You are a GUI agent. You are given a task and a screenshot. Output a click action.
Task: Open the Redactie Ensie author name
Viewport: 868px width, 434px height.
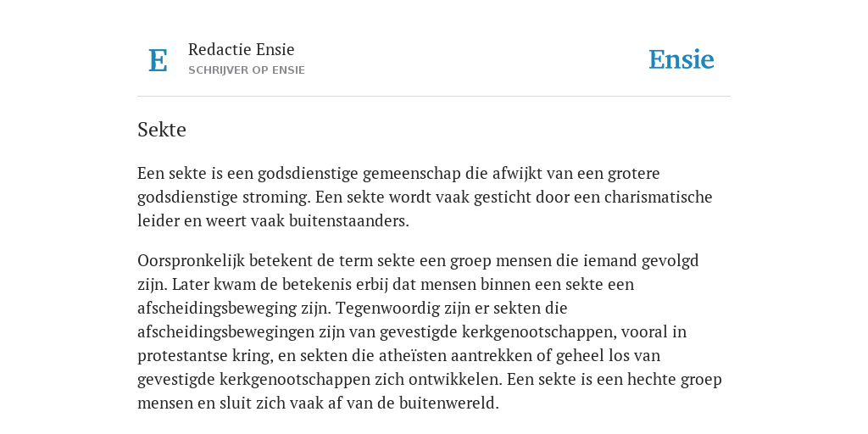coord(242,49)
